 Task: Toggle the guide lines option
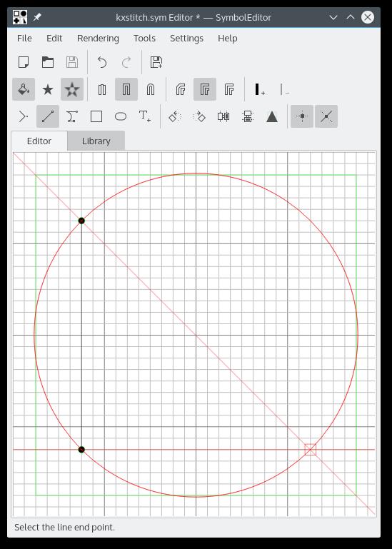click(326, 116)
